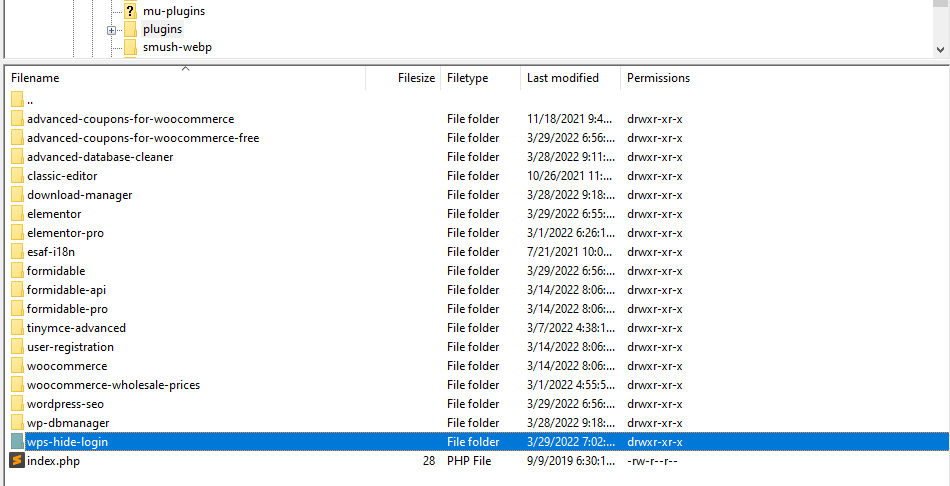
Task: Click the parent directory '..' folder icon
Action: (x=17, y=99)
